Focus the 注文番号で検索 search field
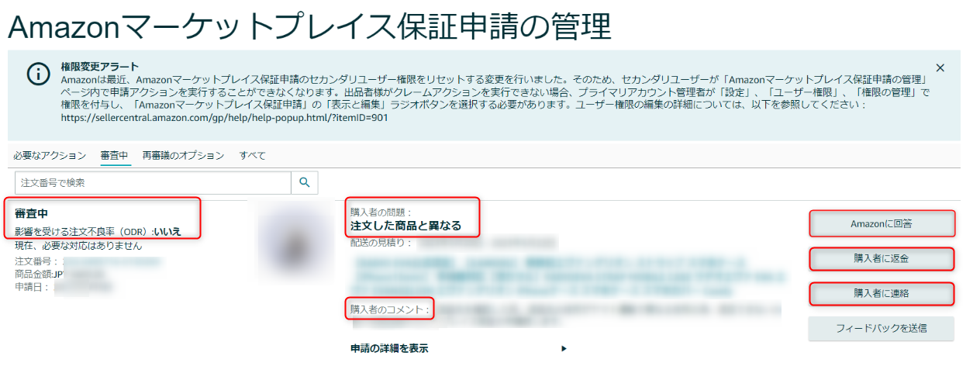Viewport: 980px width, 373px height. click(x=153, y=183)
